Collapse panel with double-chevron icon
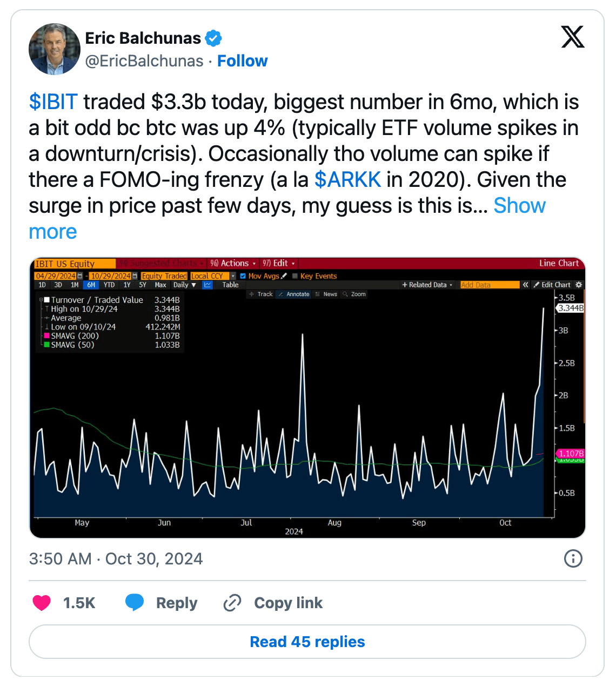Viewport: 616px width, 687px height. coord(525,285)
